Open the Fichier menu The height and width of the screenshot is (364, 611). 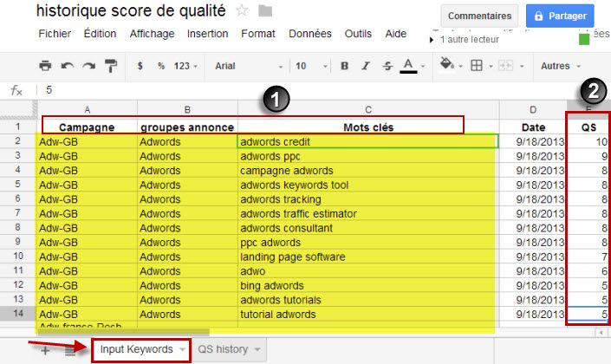point(55,34)
